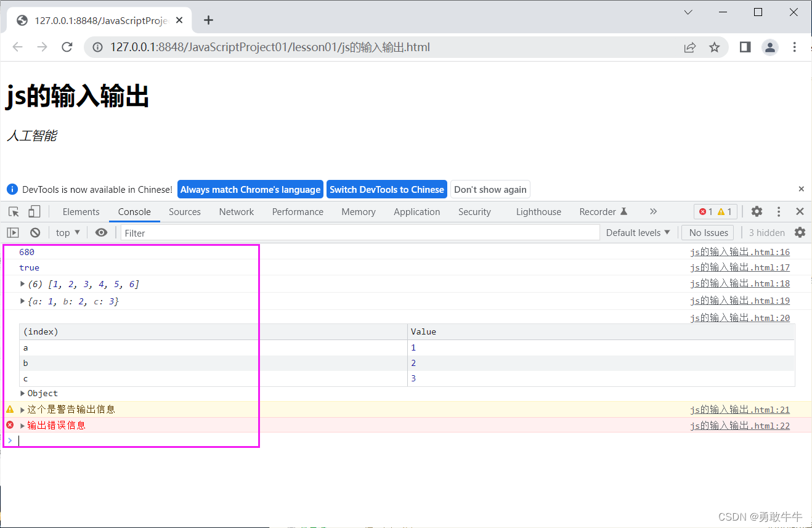The width and height of the screenshot is (812, 528).
Task: Clear console with the ban icon
Action: [x=35, y=233]
